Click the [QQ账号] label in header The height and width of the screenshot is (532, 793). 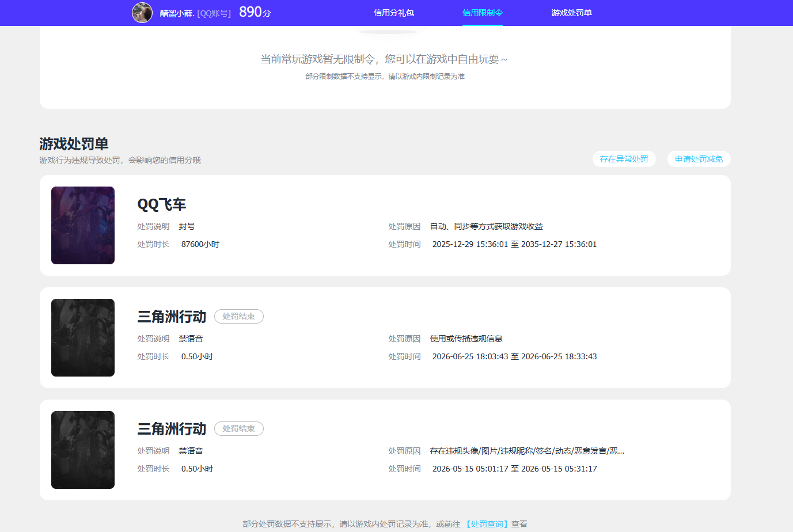tap(214, 13)
